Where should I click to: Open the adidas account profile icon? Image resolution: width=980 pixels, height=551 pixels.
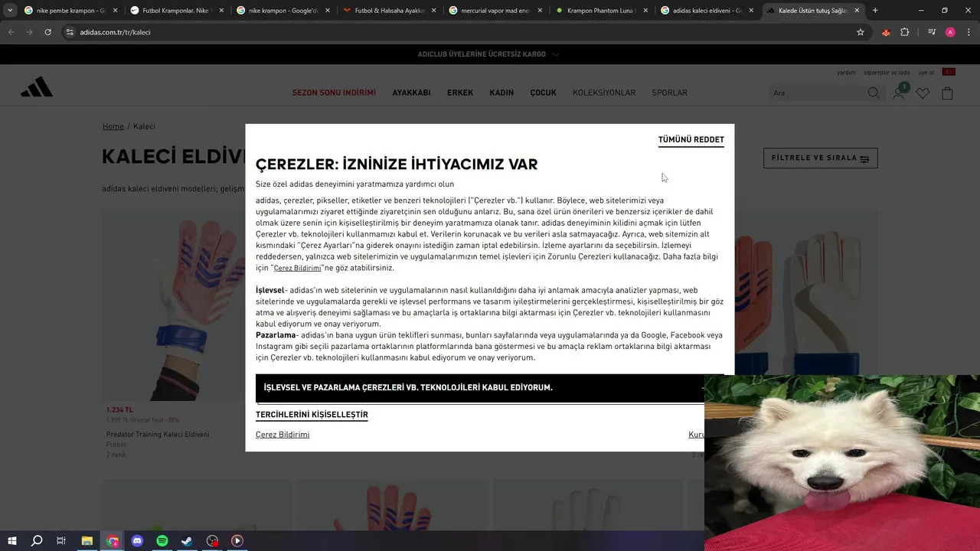pos(899,93)
